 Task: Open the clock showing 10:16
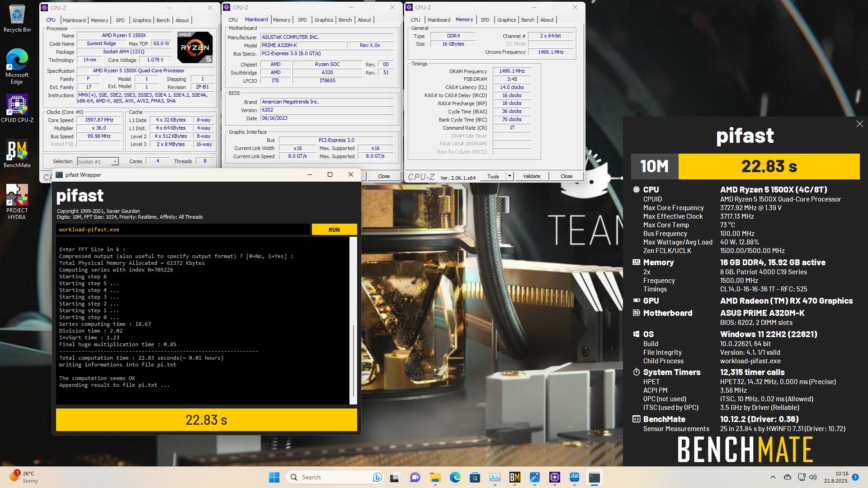click(x=836, y=477)
